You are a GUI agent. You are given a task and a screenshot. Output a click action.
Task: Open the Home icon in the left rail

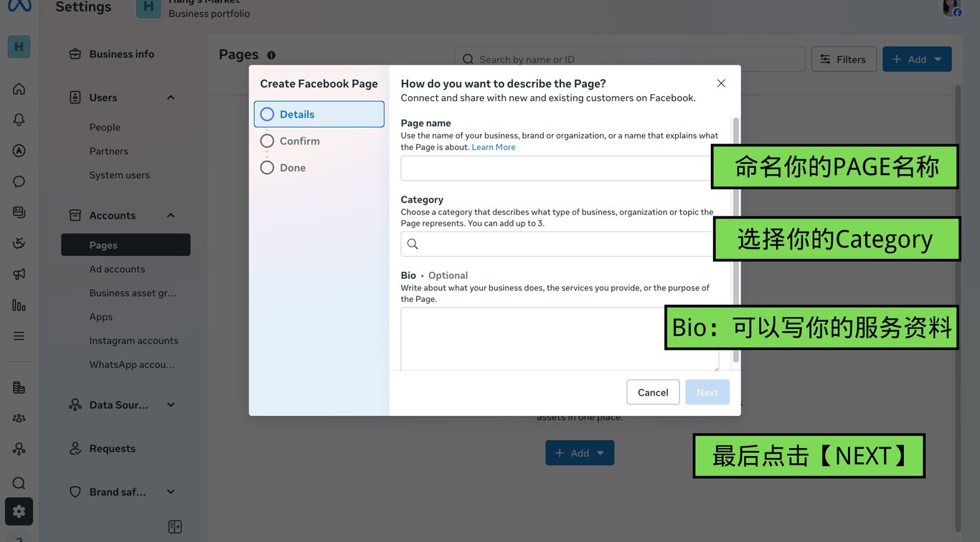click(19, 89)
